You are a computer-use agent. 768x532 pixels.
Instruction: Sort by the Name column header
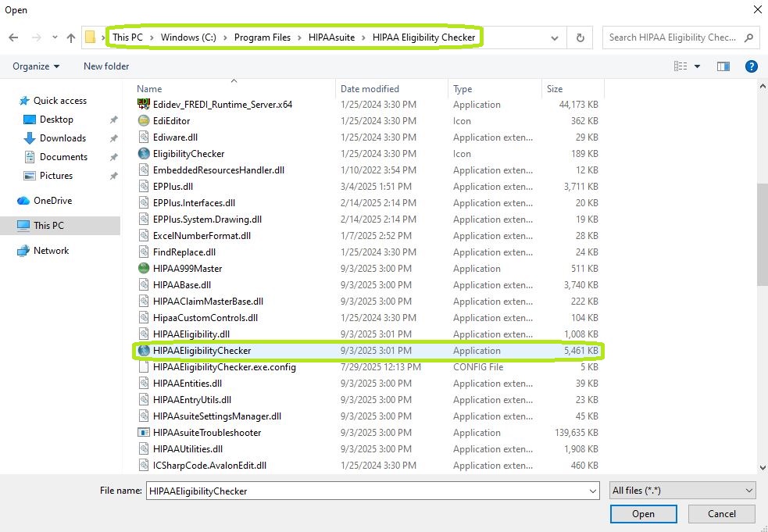149,89
